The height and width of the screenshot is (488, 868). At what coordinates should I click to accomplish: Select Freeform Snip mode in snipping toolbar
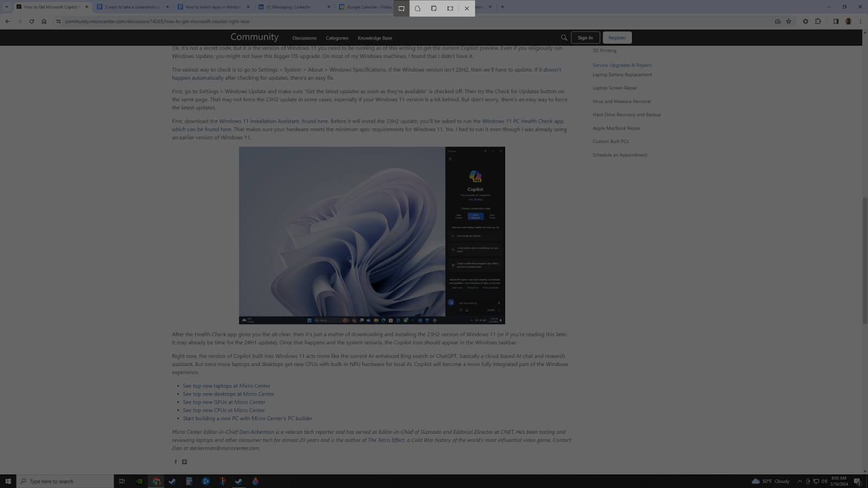pyautogui.click(x=418, y=8)
